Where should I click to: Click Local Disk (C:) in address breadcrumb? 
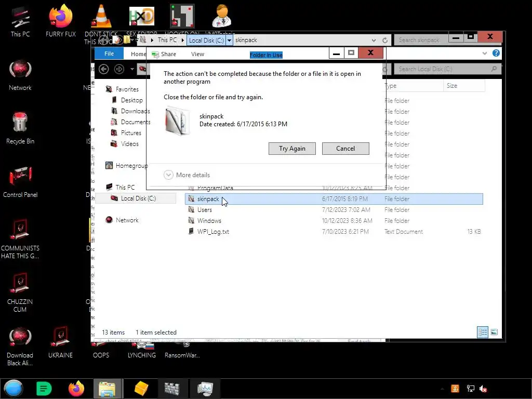(206, 40)
